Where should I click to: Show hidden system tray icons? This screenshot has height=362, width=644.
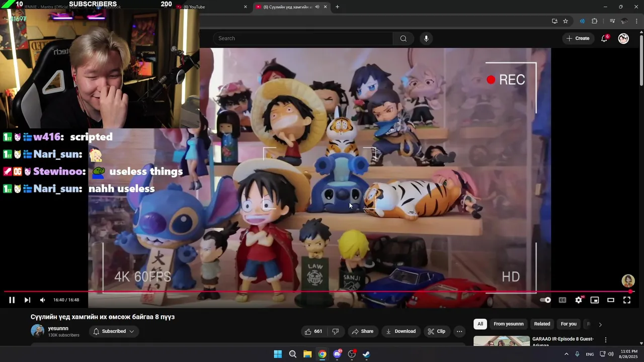[566, 354]
